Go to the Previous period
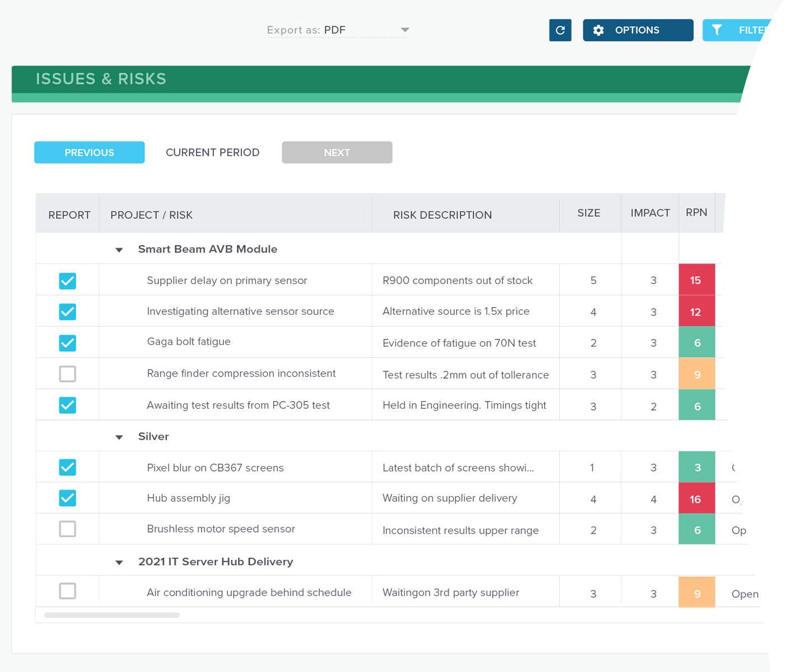Viewport: 785px width, 672px height. (x=90, y=152)
